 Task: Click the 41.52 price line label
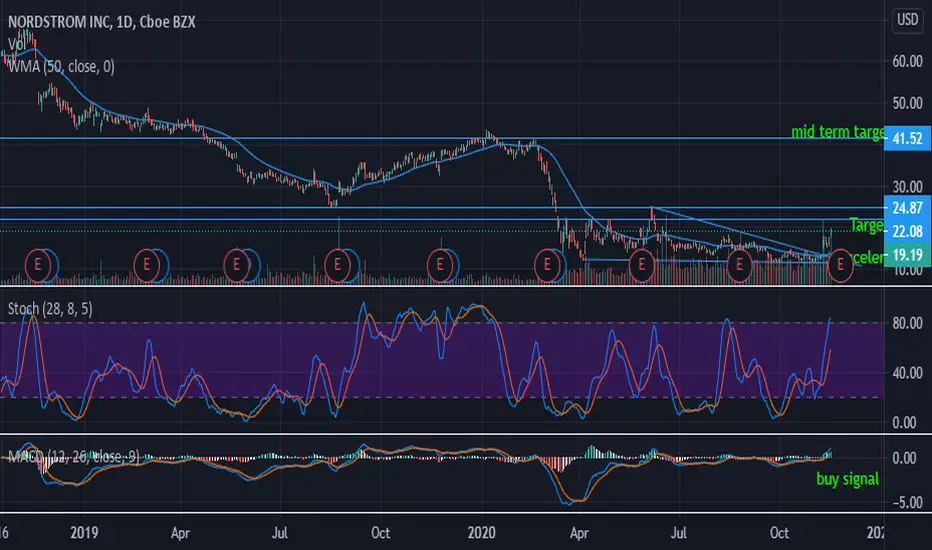tap(907, 139)
